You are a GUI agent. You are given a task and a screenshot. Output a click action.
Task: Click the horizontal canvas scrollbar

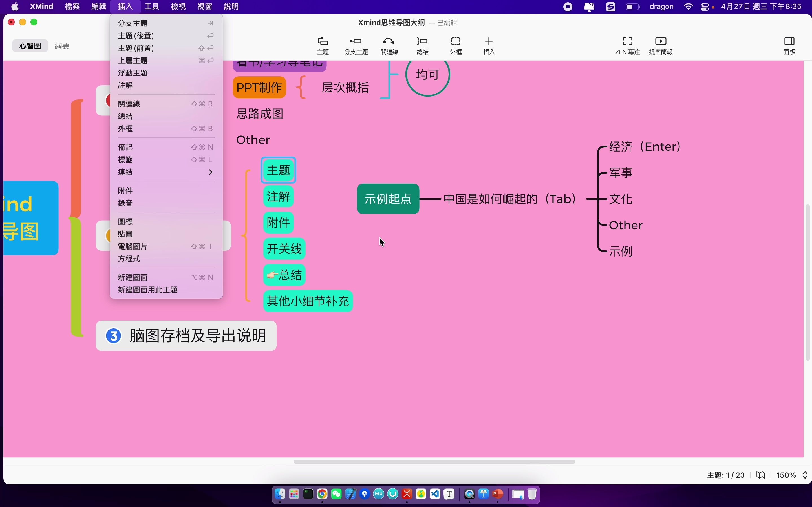click(434, 462)
